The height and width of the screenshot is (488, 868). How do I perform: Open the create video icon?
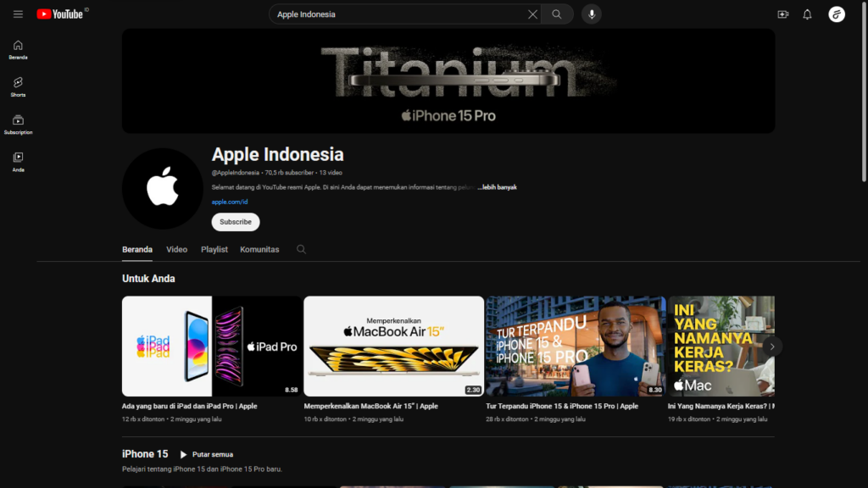point(782,14)
